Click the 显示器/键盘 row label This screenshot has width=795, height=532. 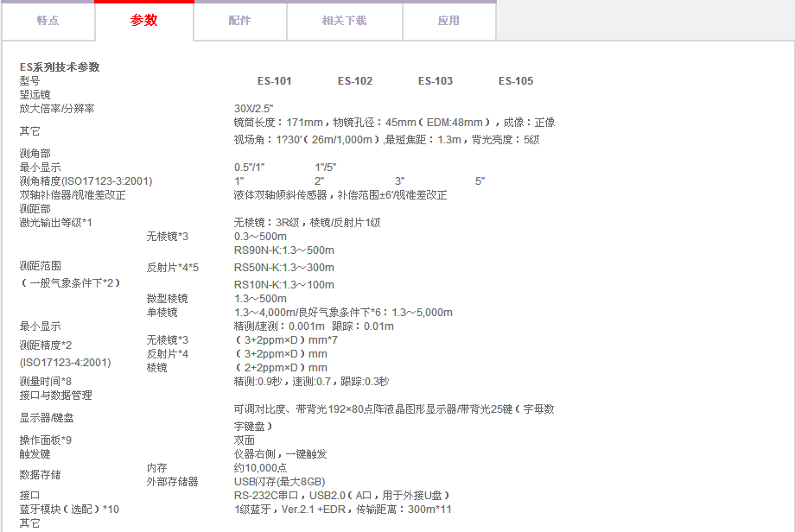click(47, 418)
